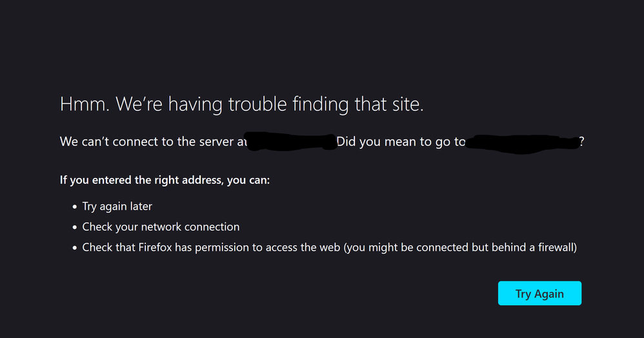This screenshot has height=338, width=644.
Task: Click the "Did you mean to go to" text
Action: [400, 142]
